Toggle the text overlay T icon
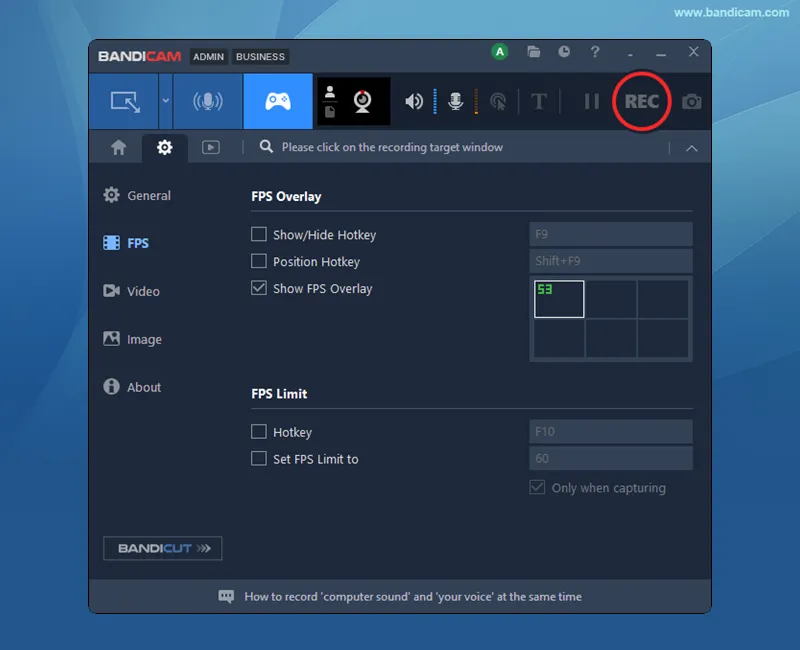This screenshot has height=650, width=800. 539,102
